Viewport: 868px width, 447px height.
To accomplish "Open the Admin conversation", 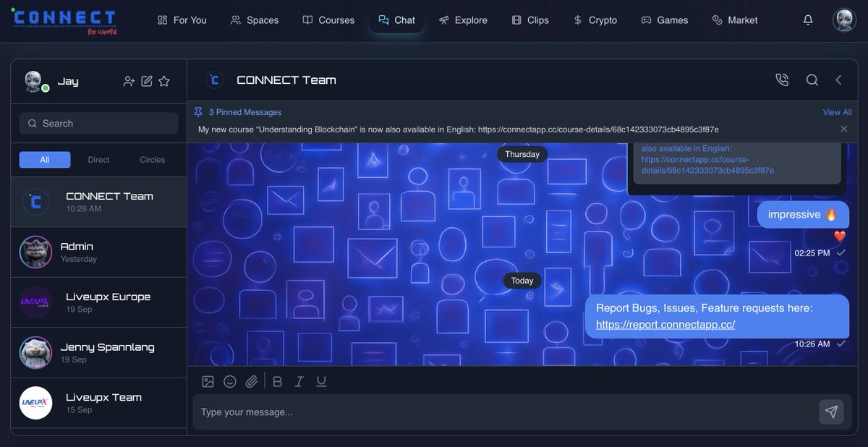I will coord(99,252).
